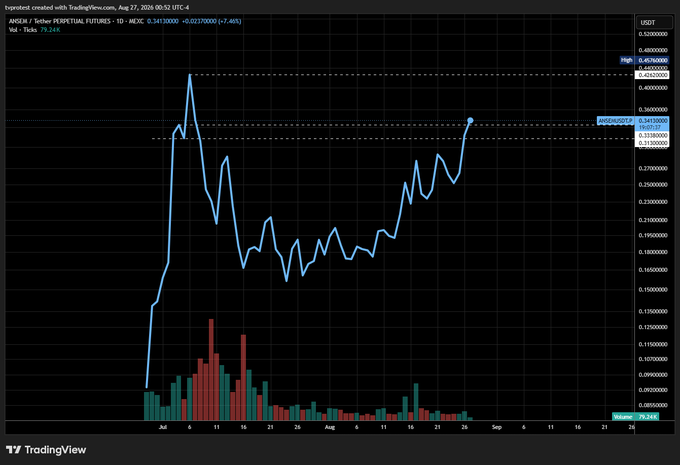Image resolution: width=680 pixels, height=465 pixels.
Task: Click the 0.45760000 high price value
Action: tap(652, 60)
